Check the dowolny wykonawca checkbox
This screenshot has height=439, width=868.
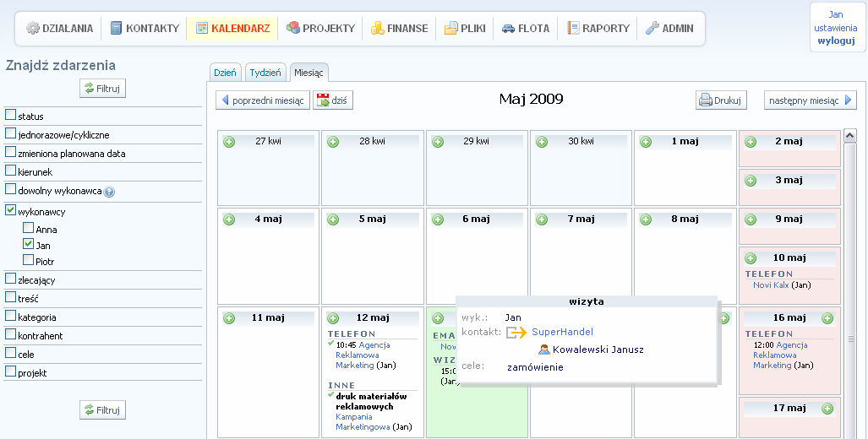coord(10,189)
